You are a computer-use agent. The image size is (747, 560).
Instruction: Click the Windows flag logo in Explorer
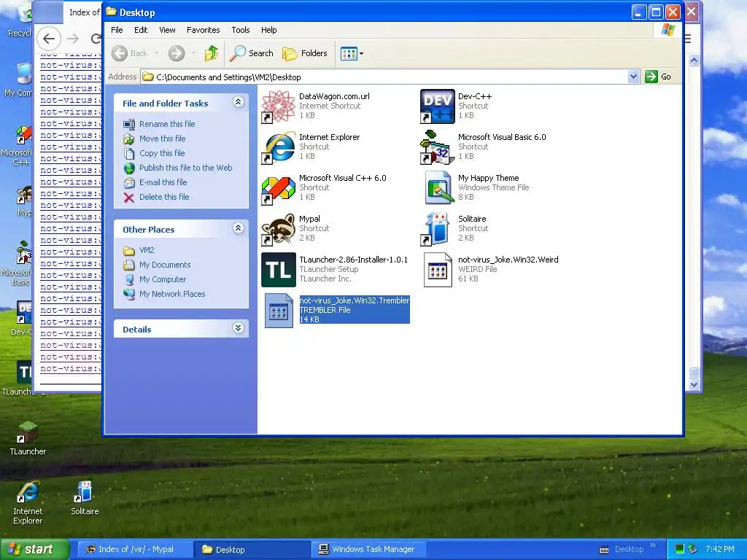click(668, 30)
